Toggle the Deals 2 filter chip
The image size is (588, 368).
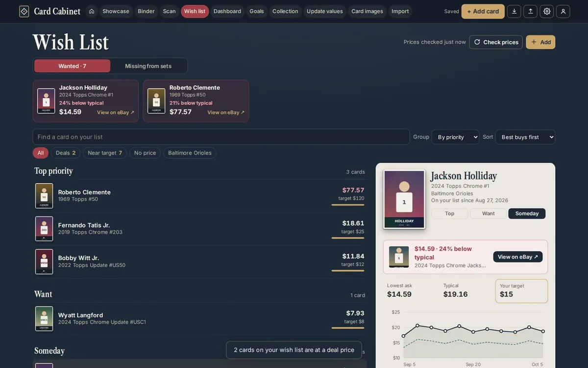[66, 153]
